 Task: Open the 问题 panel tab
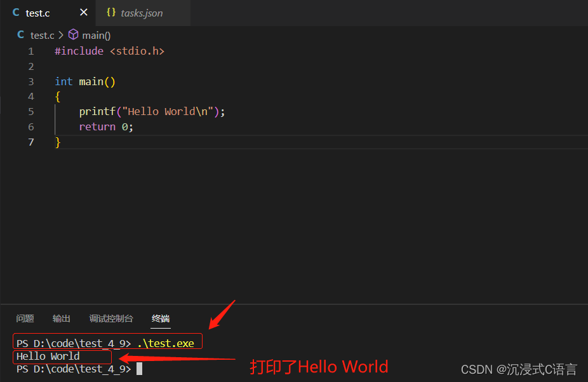click(x=25, y=318)
